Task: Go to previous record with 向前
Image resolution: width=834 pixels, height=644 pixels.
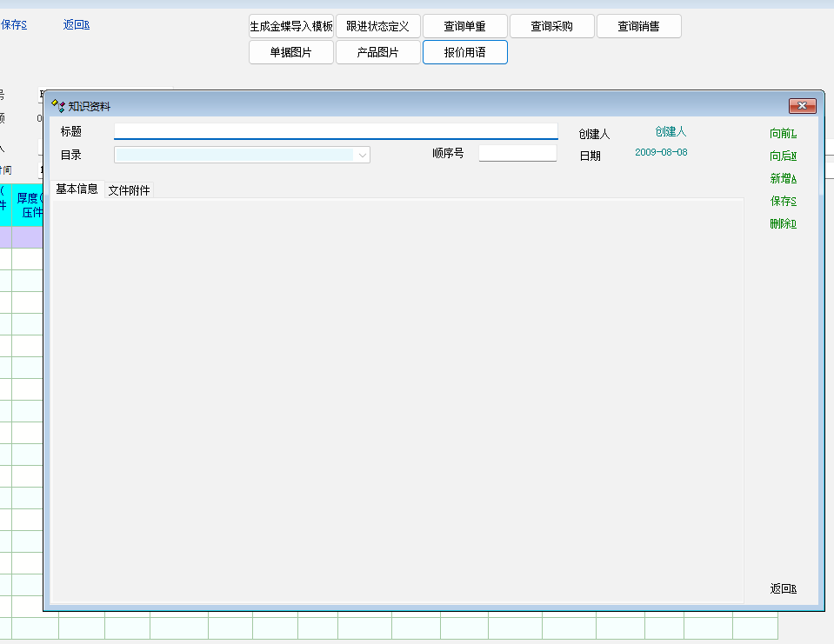Action: point(783,134)
